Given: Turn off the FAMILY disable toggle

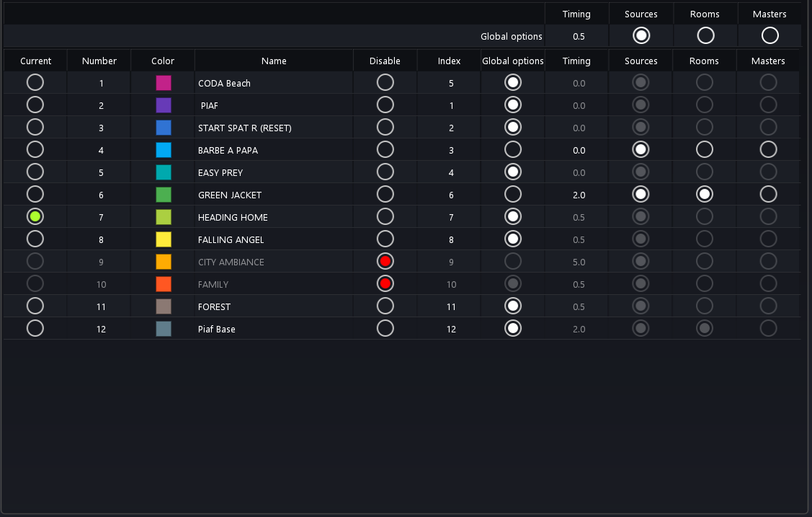Looking at the screenshot, I should click(x=385, y=284).
